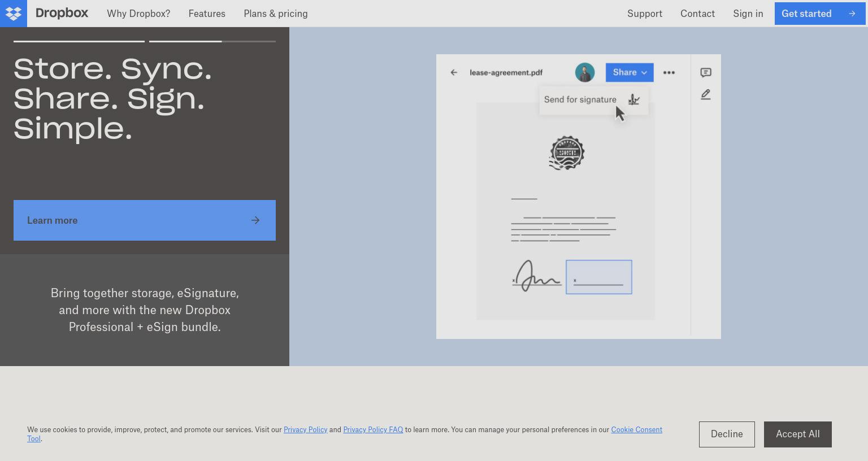Image resolution: width=868 pixels, height=461 pixels.
Task: Click the Dropbox wordmark
Action: [x=62, y=14]
